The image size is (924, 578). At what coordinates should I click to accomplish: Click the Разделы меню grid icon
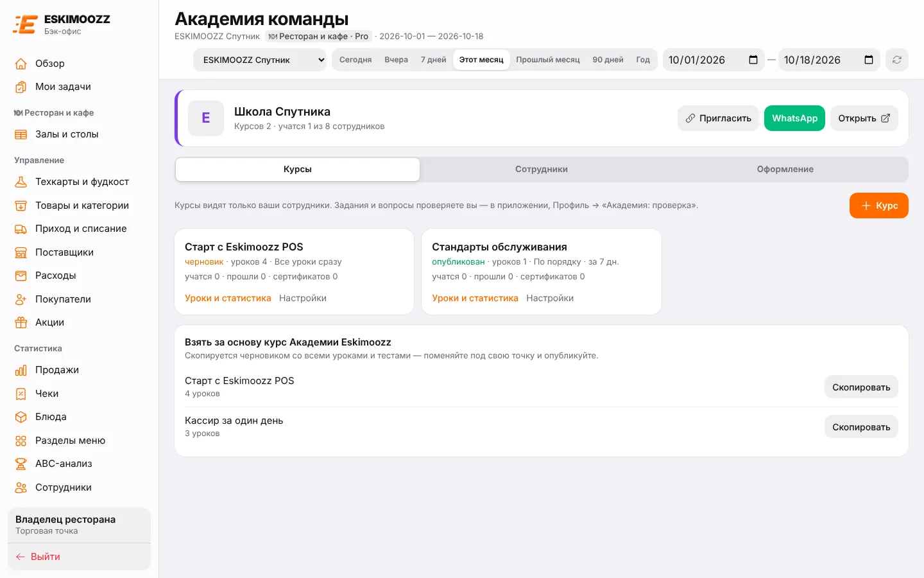click(x=21, y=441)
